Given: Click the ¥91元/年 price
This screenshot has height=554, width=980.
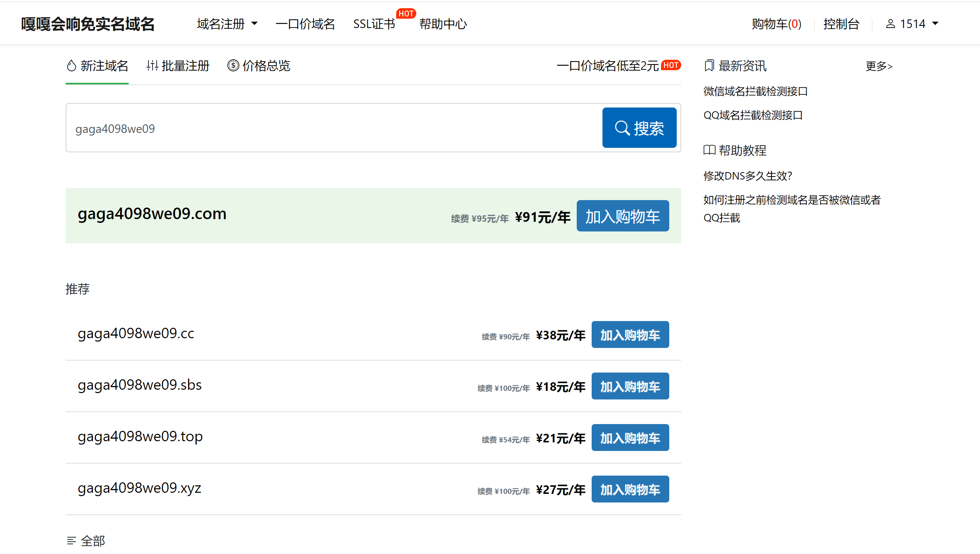Looking at the screenshot, I should click(x=542, y=217).
